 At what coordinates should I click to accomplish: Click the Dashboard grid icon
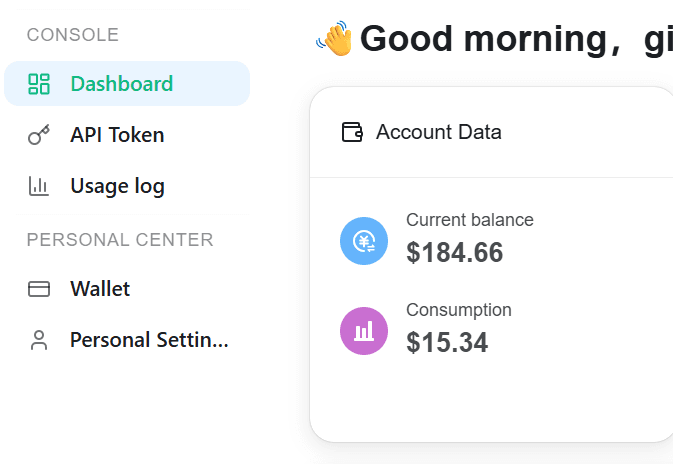[39, 84]
